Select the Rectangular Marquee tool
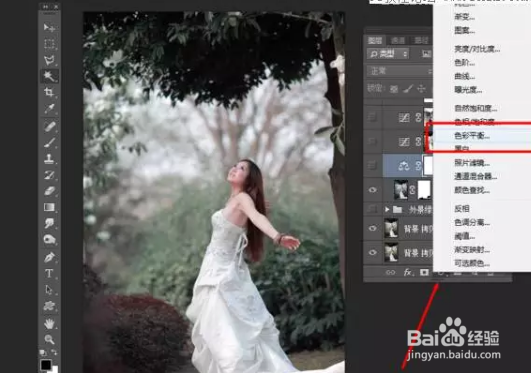The height and width of the screenshot is (373, 531). click(49, 44)
